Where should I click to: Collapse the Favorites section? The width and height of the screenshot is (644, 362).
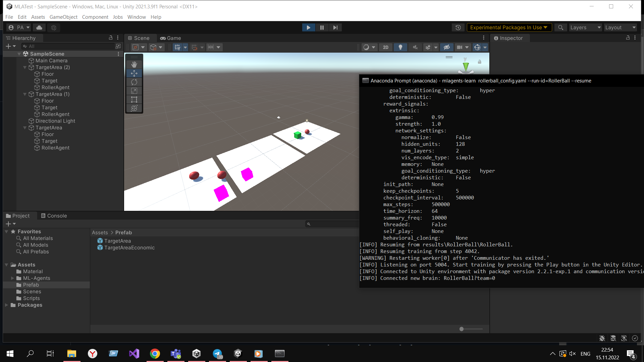tap(6, 232)
